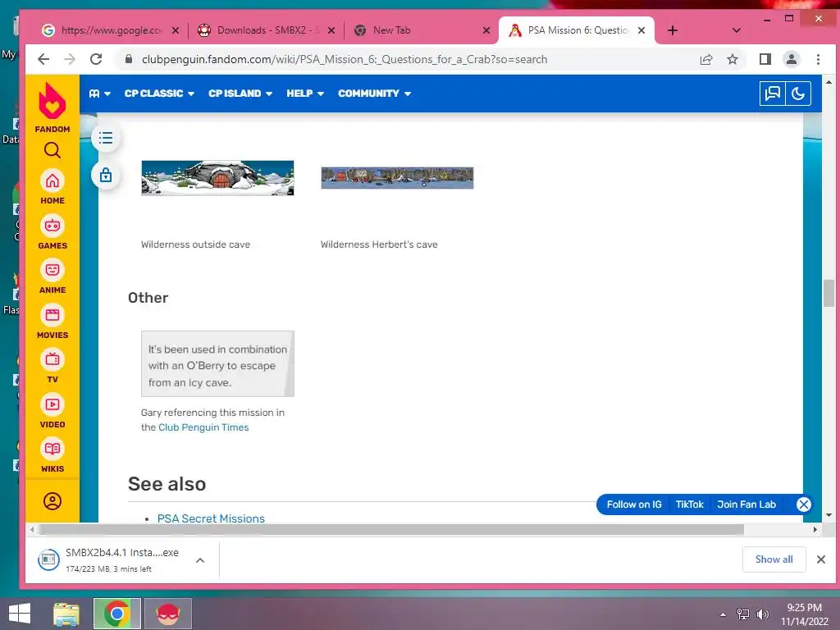Bookmark this page with the star icon
The image size is (840, 630).
pyautogui.click(x=733, y=59)
